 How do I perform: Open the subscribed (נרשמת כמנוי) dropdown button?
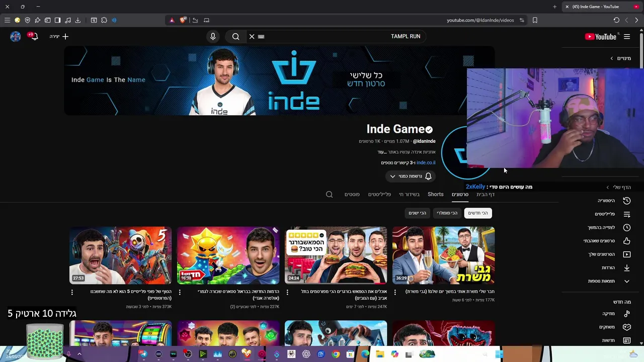click(x=411, y=176)
